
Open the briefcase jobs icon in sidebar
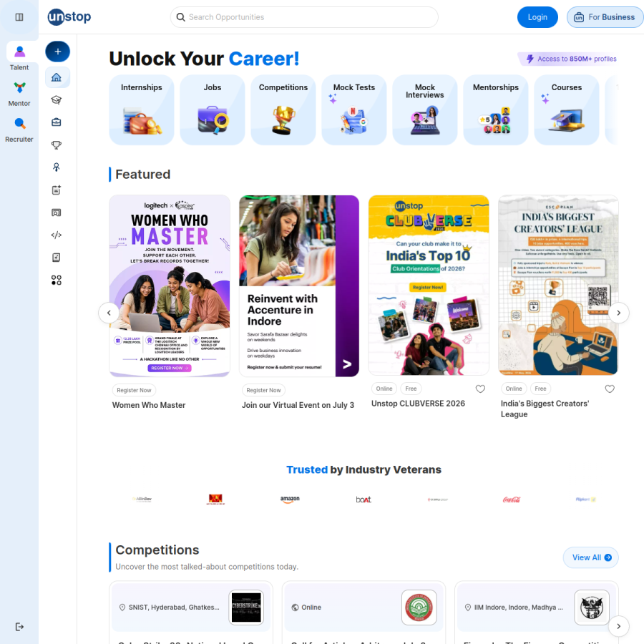57,122
